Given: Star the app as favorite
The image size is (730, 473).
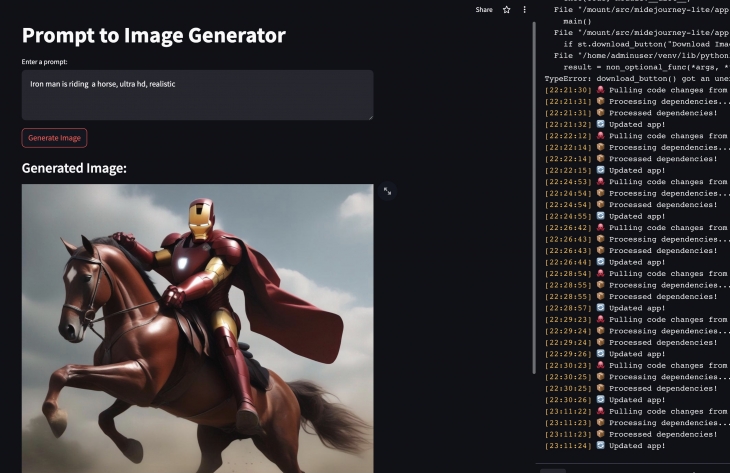Looking at the screenshot, I should coord(507,10).
